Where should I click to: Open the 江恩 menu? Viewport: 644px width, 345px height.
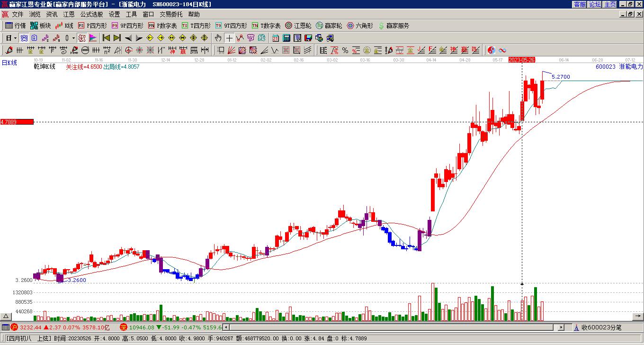(x=69, y=15)
